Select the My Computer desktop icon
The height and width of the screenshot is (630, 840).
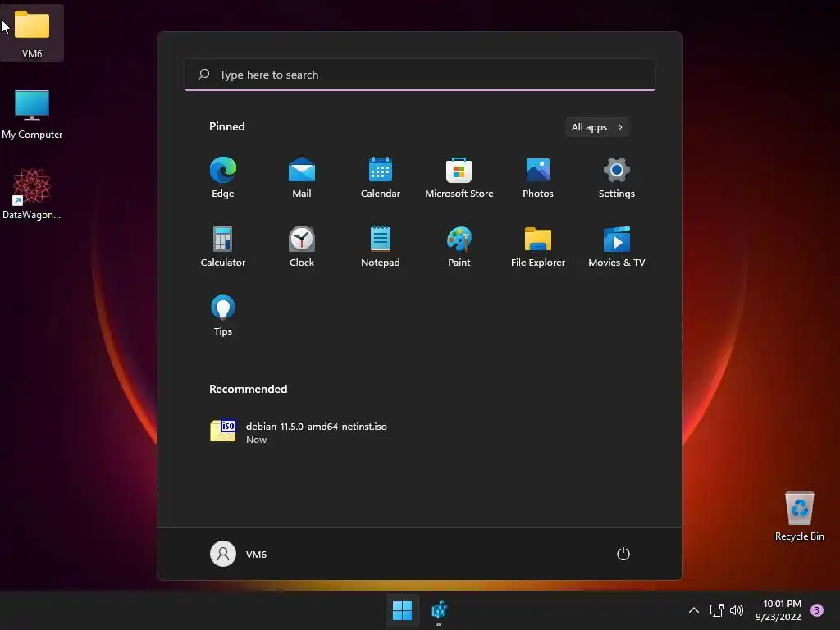pyautogui.click(x=32, y=114)
